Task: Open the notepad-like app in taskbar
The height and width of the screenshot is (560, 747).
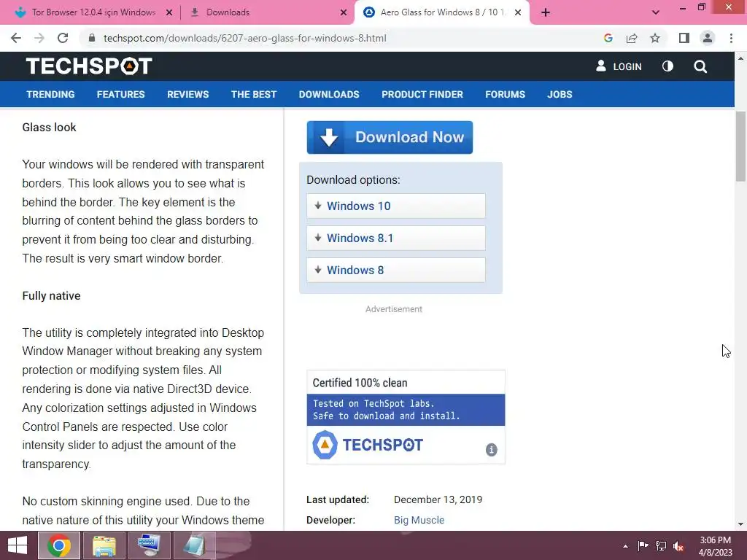Action: 195,545
